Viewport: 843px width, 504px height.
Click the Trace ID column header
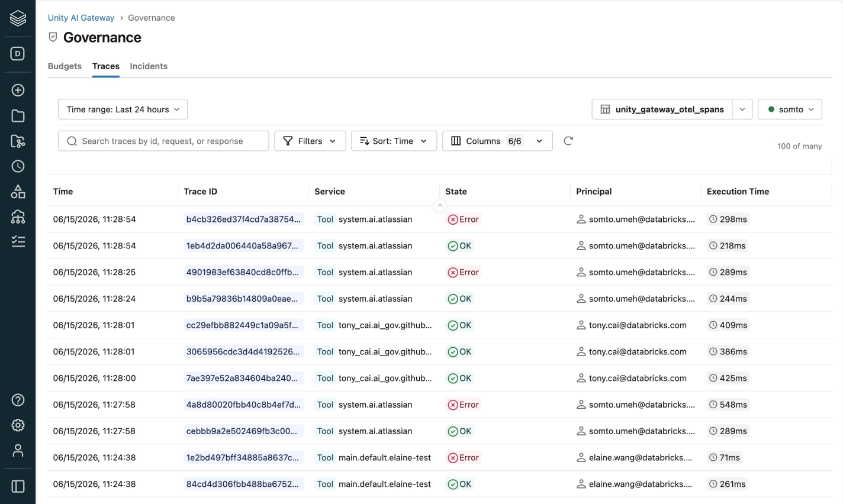click(x=200, y=192)
